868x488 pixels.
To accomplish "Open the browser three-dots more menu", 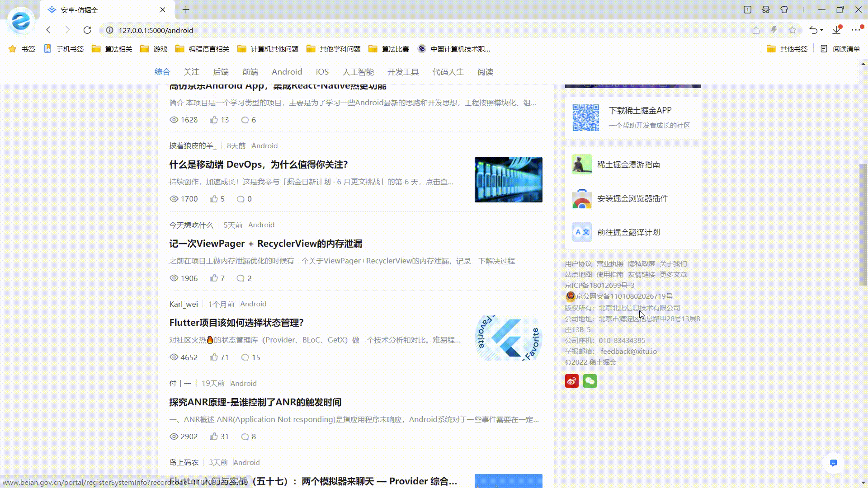I will click(x=855, y=30).
